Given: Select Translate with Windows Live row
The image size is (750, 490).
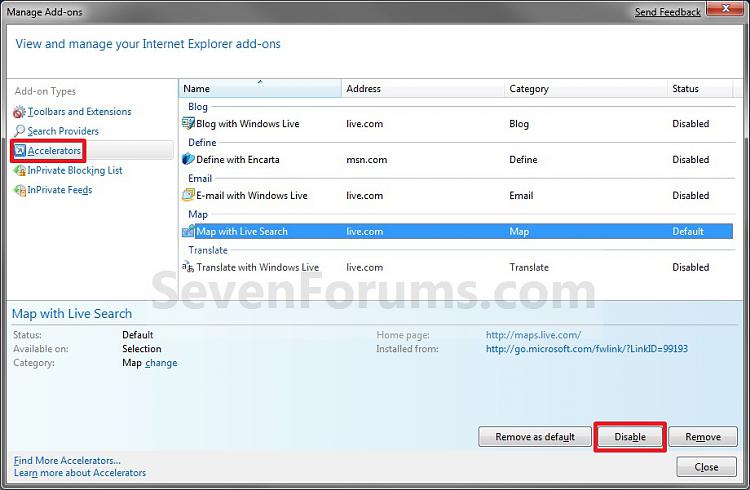Looking at the screenshot, I should (x=457, y=267).
